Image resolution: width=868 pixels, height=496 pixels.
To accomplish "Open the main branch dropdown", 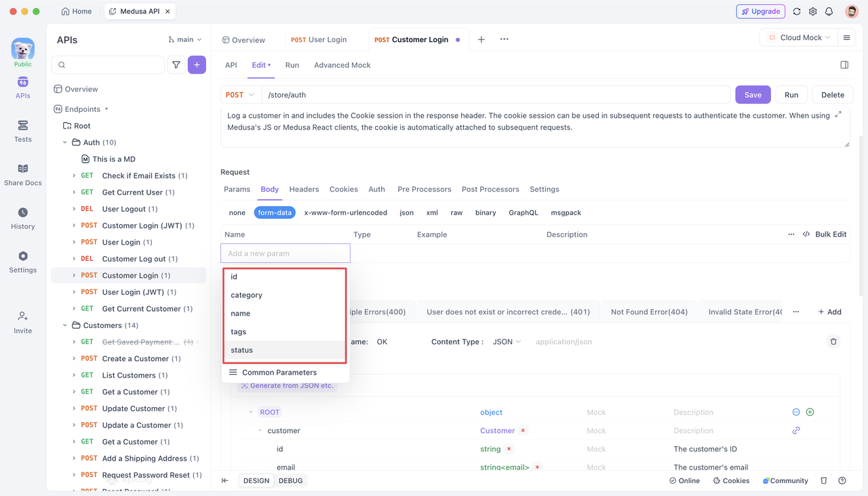I will (x=185, y=40).
